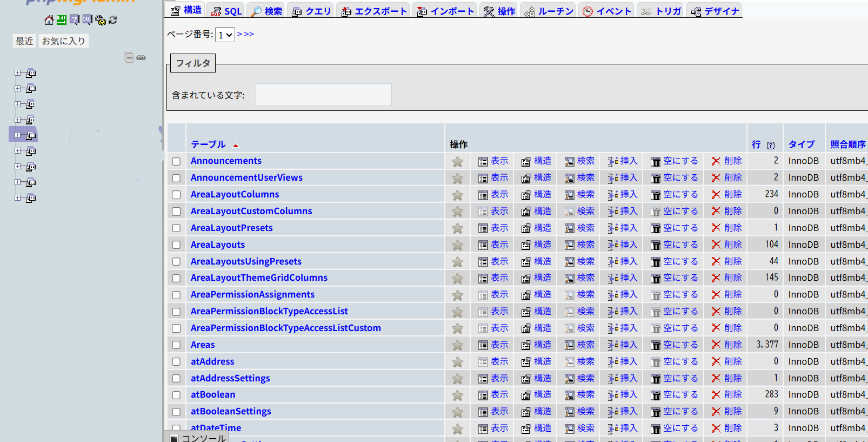The width and height of the screenshot is (868, 442).
Task: Select the atBoolean row checkbox
Action: tap(176, 395)
